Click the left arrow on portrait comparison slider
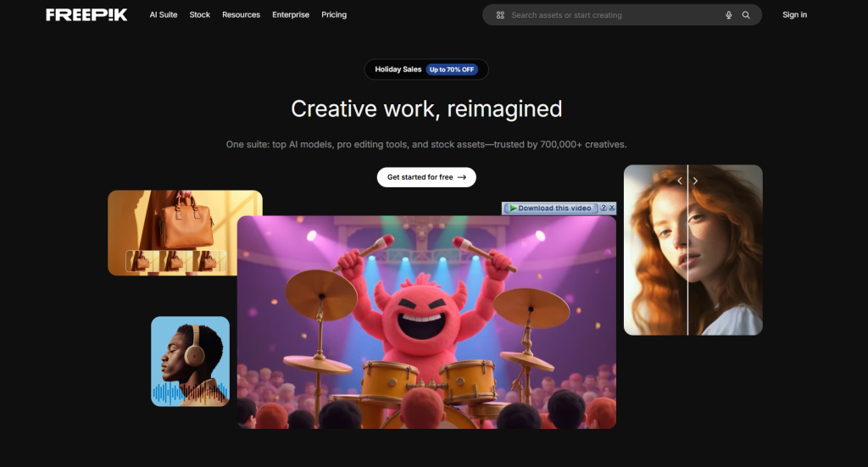Image resolution: width=868 pixels, height=467 pixels. (680, 181)
